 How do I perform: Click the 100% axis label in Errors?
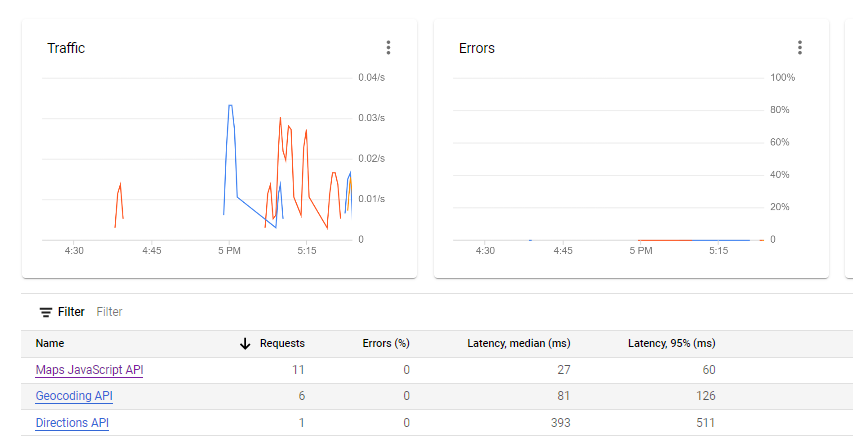(x=782, y=78)
